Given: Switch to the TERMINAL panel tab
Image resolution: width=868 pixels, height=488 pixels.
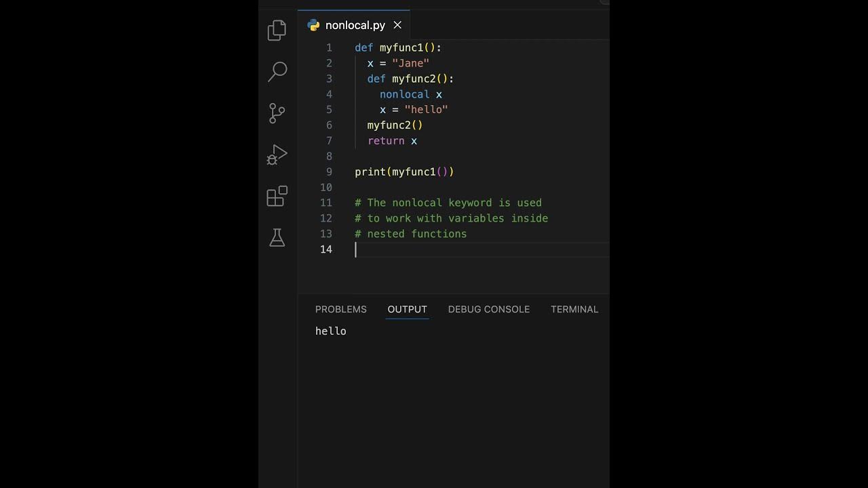Looking at the screenshot, I should pyautogui.click(x=574, y=309).
